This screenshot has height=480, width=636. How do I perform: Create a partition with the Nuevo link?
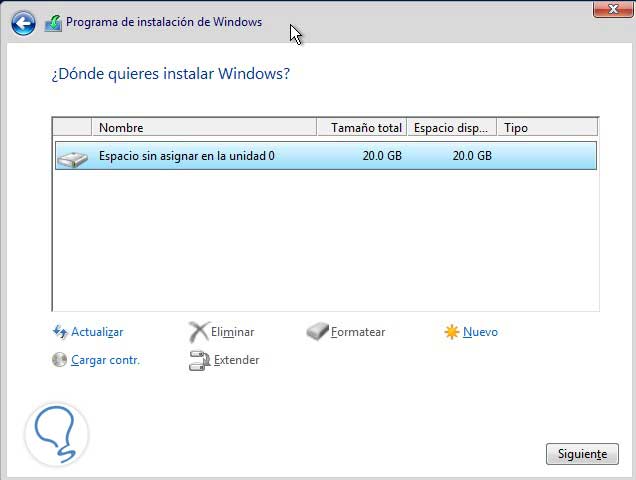(x=480, y=332)
